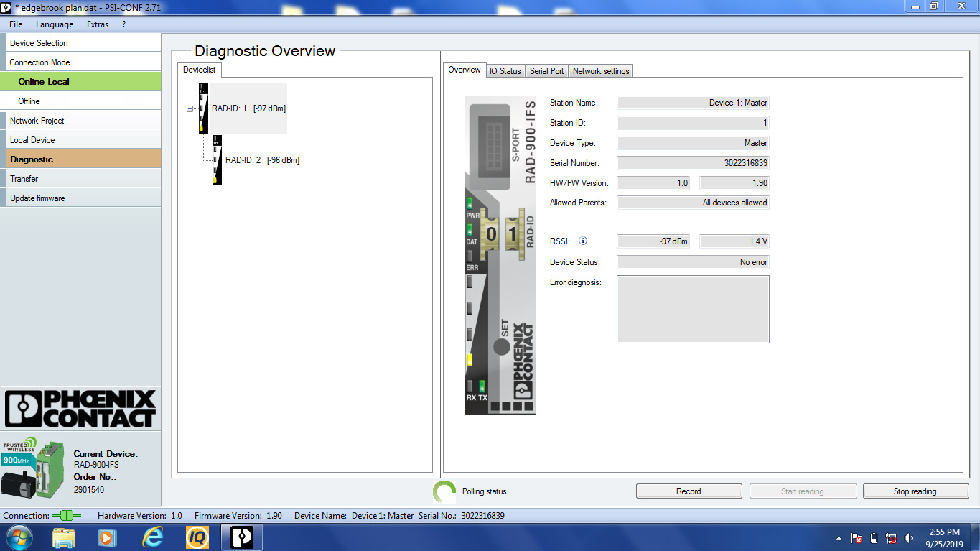
Task: Click the Device Status No error field
Action: coord(693,262)
